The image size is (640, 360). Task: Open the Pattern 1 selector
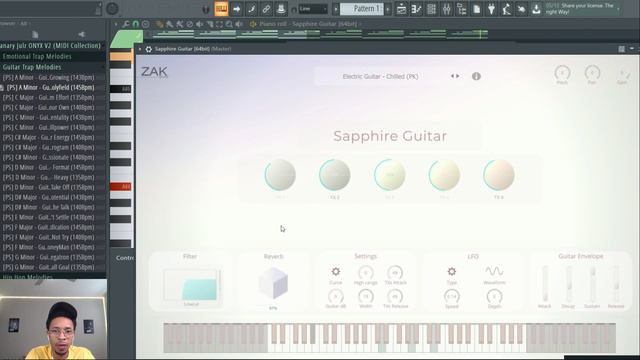362,9
